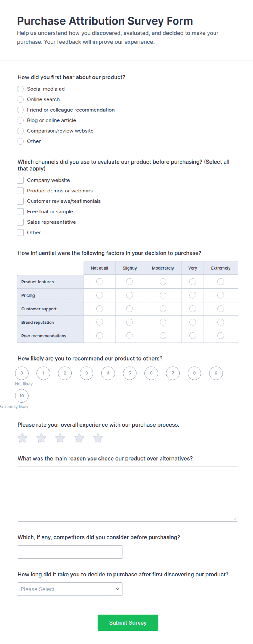
Task: Rate experience with the first star
Action: pos(22,438)
